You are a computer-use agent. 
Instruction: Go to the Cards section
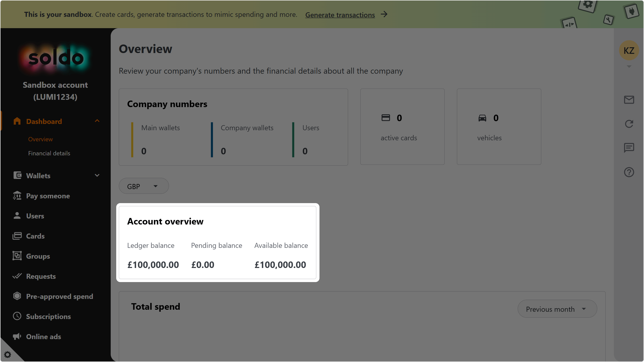35,236
